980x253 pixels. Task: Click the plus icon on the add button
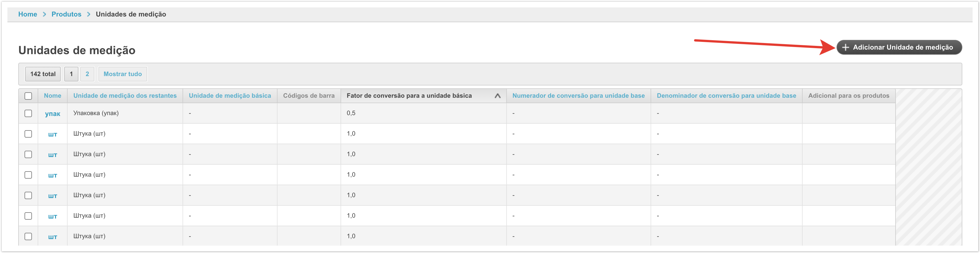pyautogui.click(x=845, y=48)
